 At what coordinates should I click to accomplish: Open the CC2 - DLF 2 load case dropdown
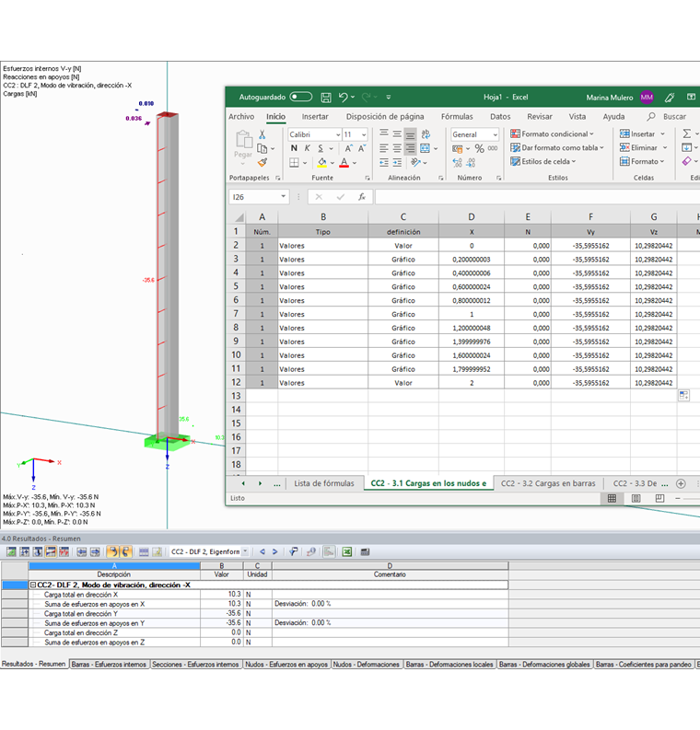point(245,551)
